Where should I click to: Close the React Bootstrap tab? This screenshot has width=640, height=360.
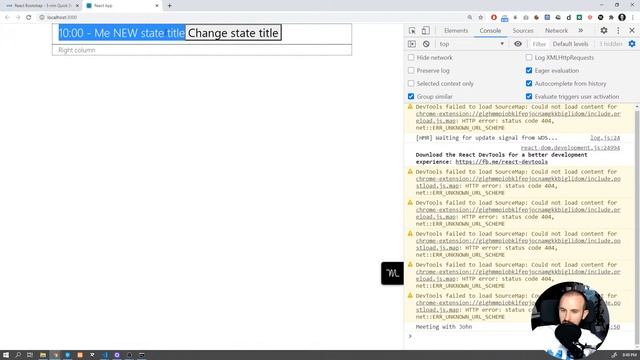click(77, 6)
